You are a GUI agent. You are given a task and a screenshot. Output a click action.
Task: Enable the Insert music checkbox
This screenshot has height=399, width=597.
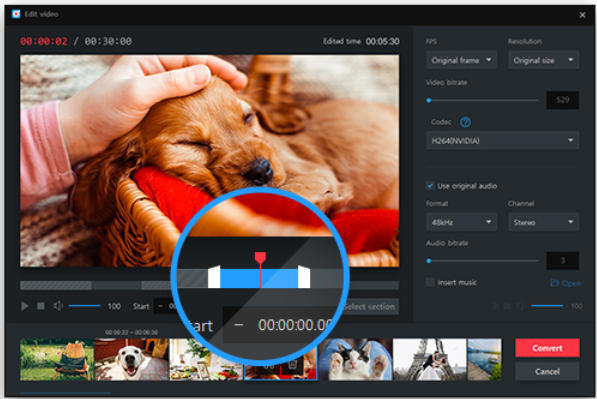click(x=430, y=282)
